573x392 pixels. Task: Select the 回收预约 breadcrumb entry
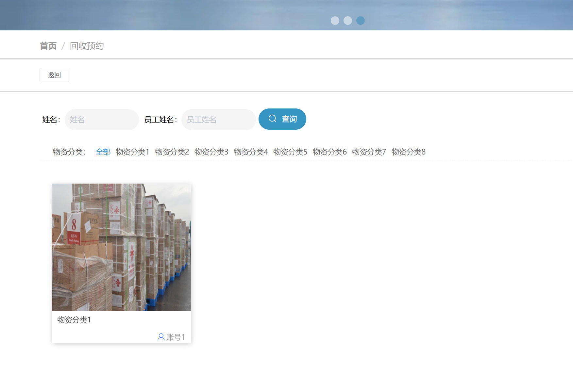pyautogui.click(x=87, y=46)
